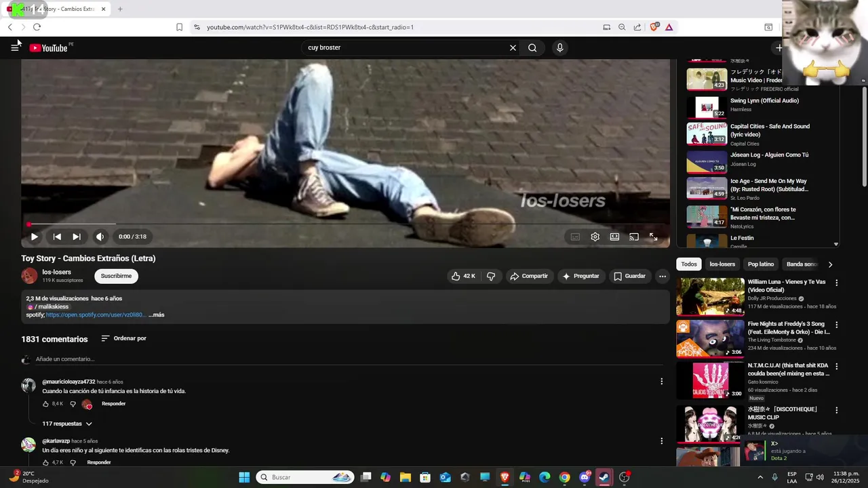Screen dimensions: 868x488
Task: Show more filter chips with the right arrow
Action: click(830, 264)
